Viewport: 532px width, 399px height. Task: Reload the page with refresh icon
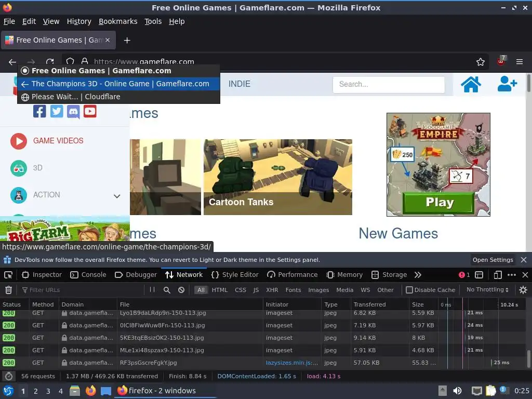point(50,62)
